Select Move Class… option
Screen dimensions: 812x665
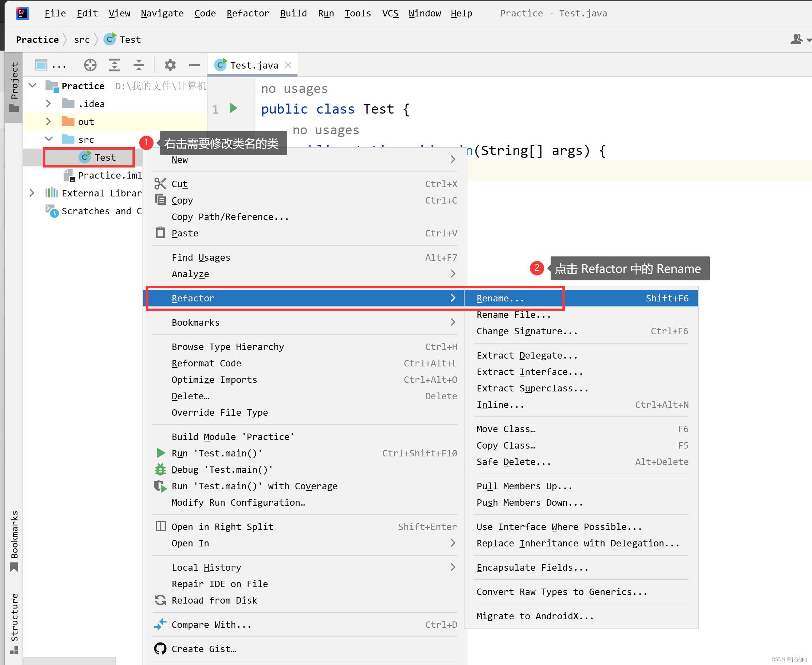coord(581,429)
